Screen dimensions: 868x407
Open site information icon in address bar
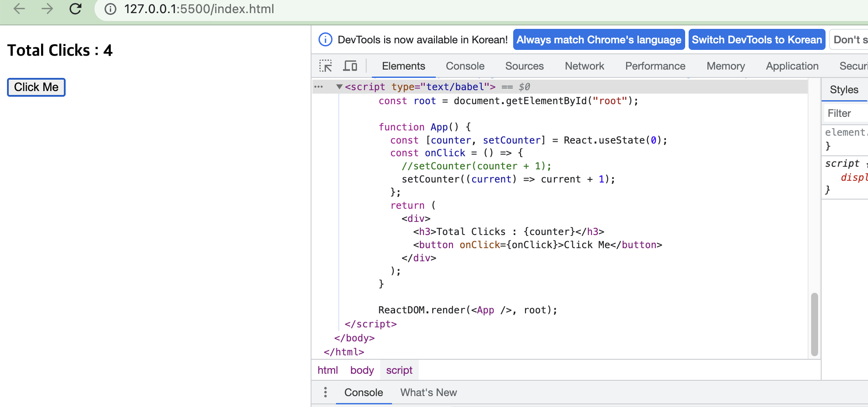click(111, 9)
